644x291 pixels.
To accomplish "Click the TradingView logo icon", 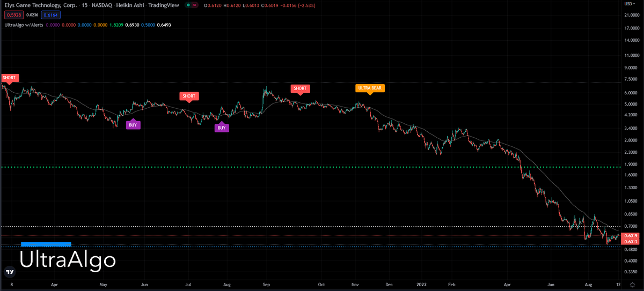I will (x=10, y=272).
